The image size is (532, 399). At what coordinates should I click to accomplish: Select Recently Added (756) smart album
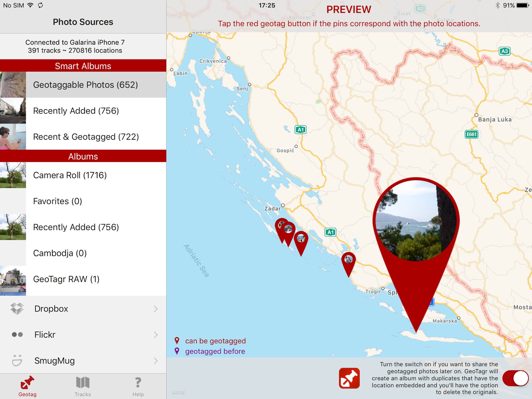83,111
